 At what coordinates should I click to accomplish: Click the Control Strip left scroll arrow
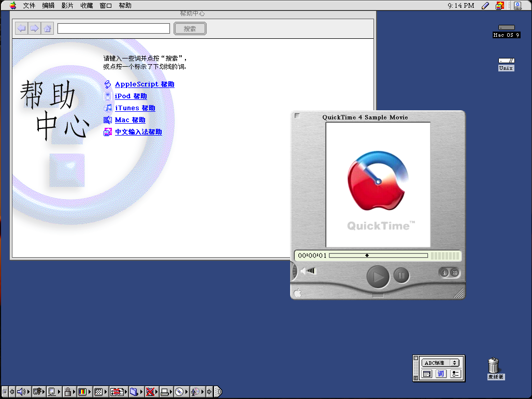point(12,392)
